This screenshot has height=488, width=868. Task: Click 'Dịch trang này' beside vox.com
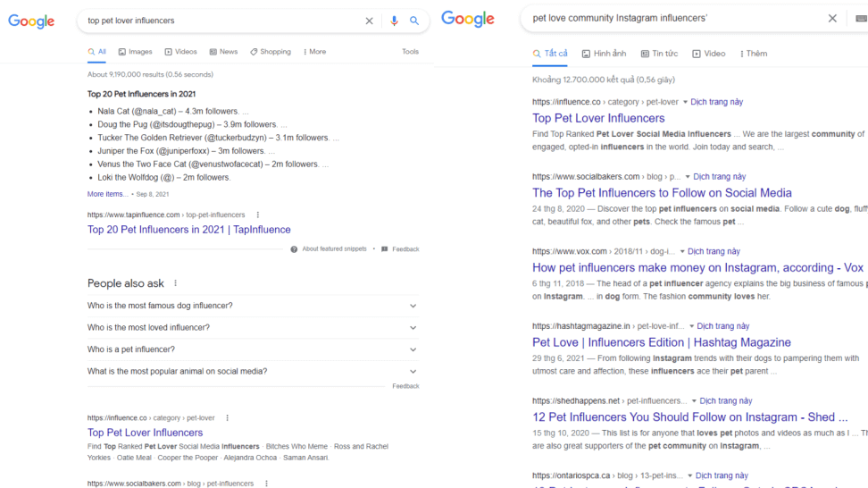714,251
